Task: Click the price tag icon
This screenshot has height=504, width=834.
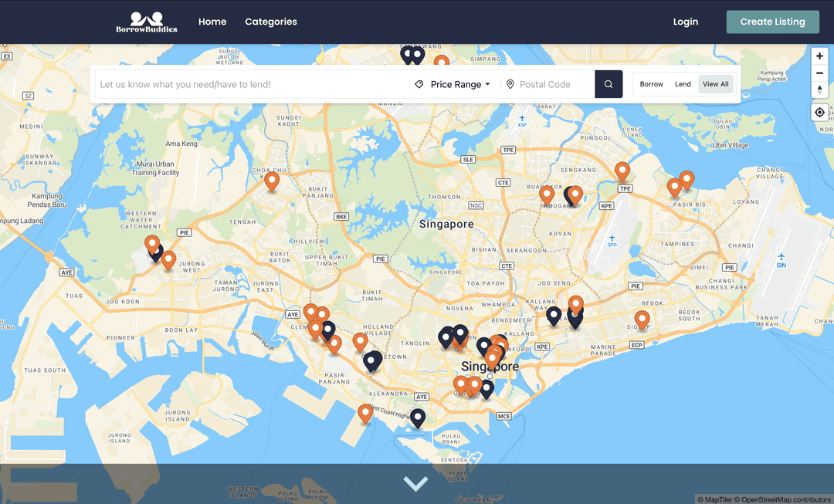Action: click(419, 84)
